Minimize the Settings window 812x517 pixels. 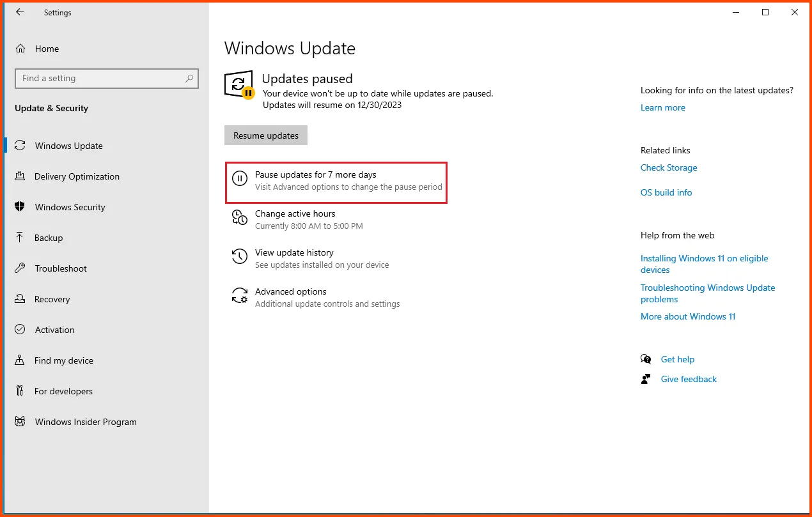pos(735,12)
